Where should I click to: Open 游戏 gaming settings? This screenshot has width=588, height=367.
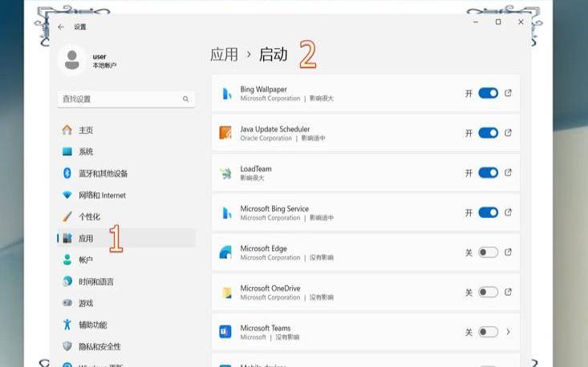127,303
